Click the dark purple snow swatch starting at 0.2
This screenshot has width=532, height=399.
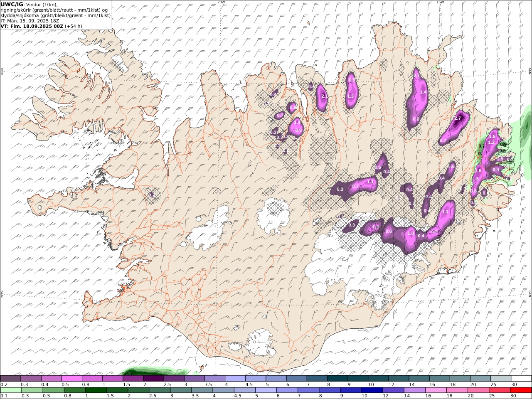pyautogui.click(x=10, y=379)
